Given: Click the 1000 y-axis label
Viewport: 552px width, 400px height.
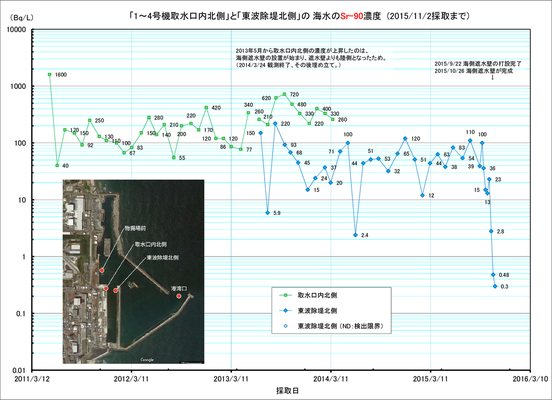Looking at the screenshot, I should pyautogui.click(x=18, y=87).
